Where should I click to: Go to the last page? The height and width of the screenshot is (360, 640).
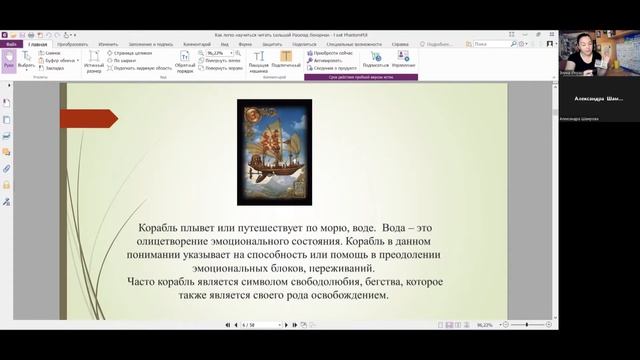tap(295, 325)
